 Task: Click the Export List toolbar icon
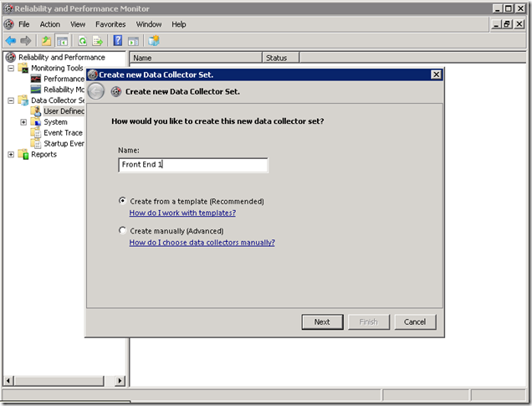(x=98, y=41)
